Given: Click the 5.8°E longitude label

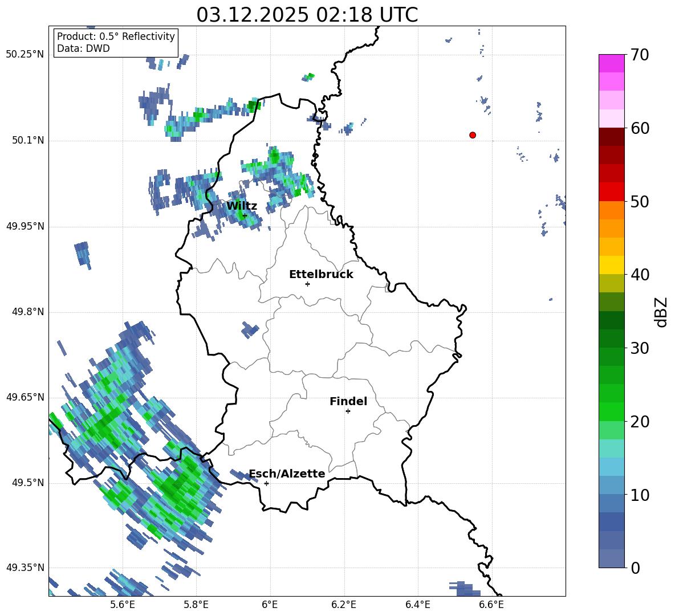Looking at the screenshot, I should (x=196, y=605).
